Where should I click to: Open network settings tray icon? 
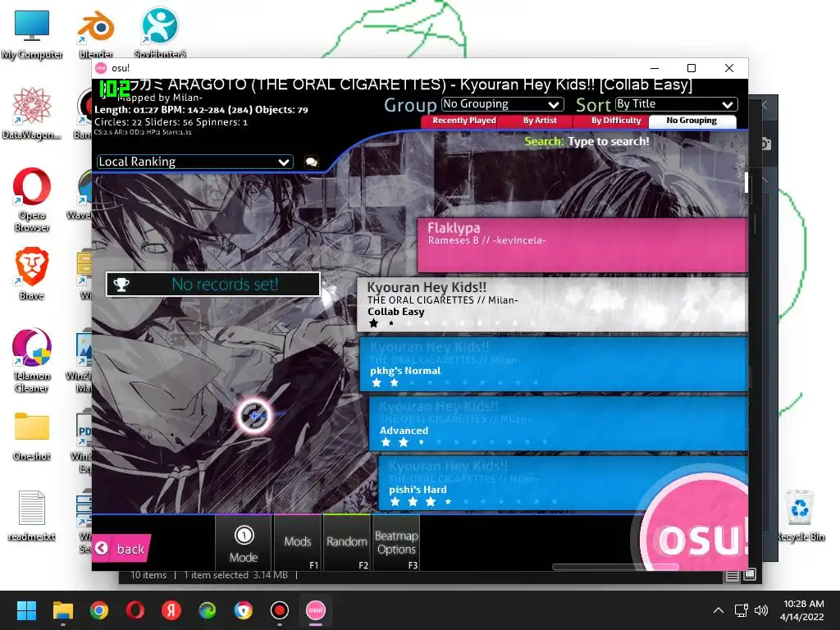click(742, 610)
